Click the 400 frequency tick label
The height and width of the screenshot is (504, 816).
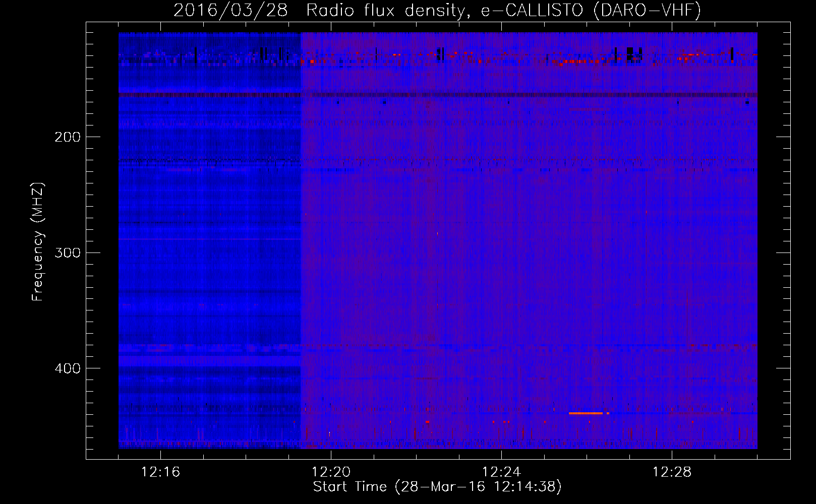click(x=68, y=368)
